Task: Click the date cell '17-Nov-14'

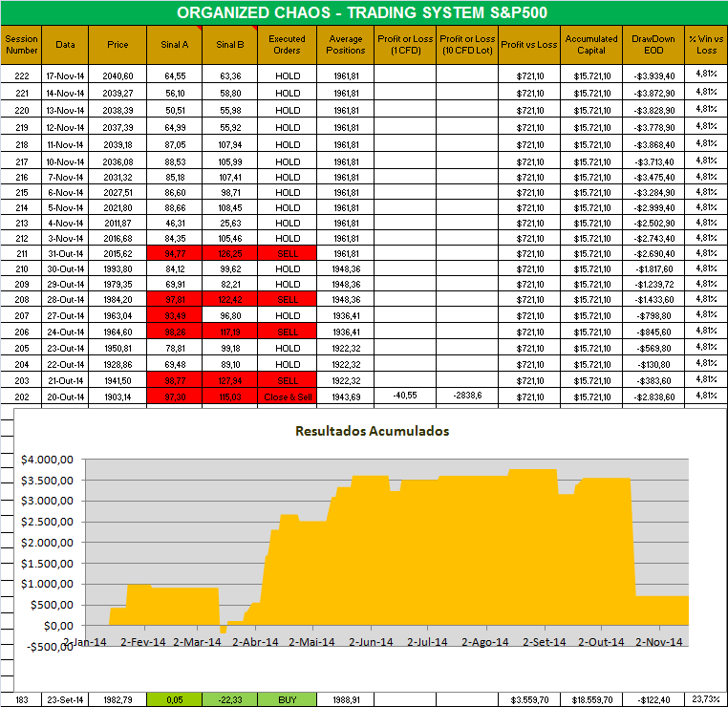Action: (x=65, y=75)
